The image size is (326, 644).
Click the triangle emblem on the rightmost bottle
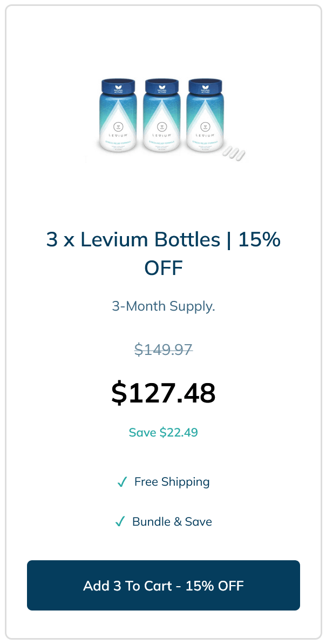pyautogui.click(x=206, y=125)
